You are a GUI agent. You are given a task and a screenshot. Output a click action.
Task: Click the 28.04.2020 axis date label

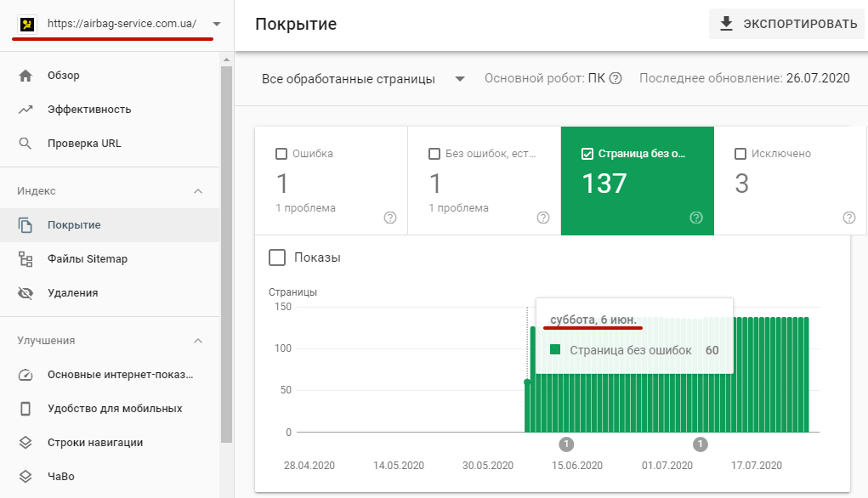tap(309, 466)
